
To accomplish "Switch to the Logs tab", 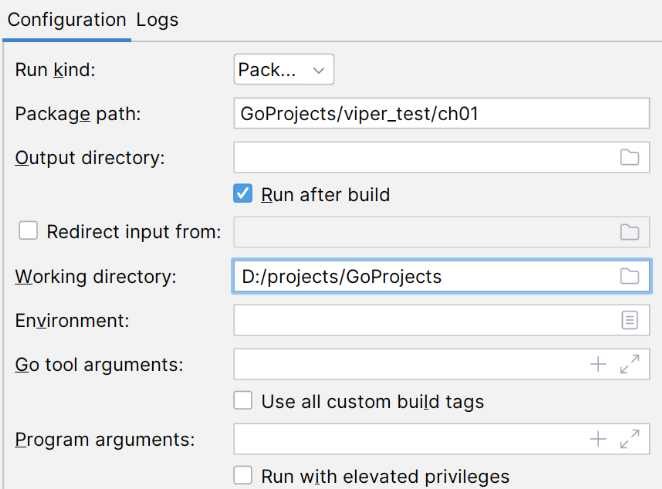I will point(157,20).
